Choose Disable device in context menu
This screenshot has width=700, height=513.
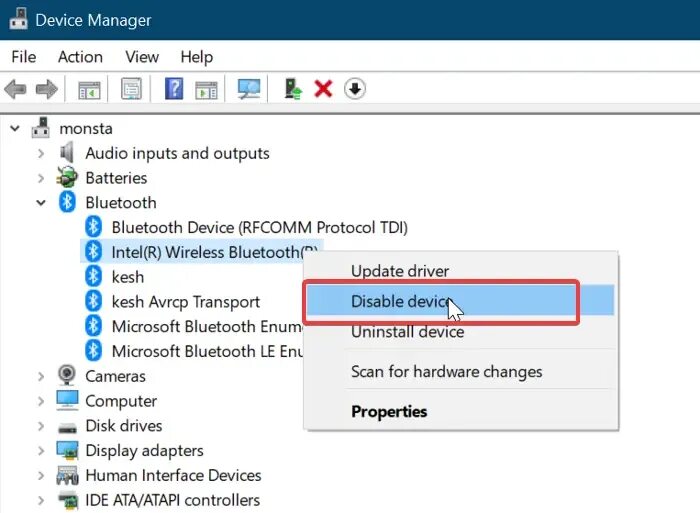click(x=460, y=301)
